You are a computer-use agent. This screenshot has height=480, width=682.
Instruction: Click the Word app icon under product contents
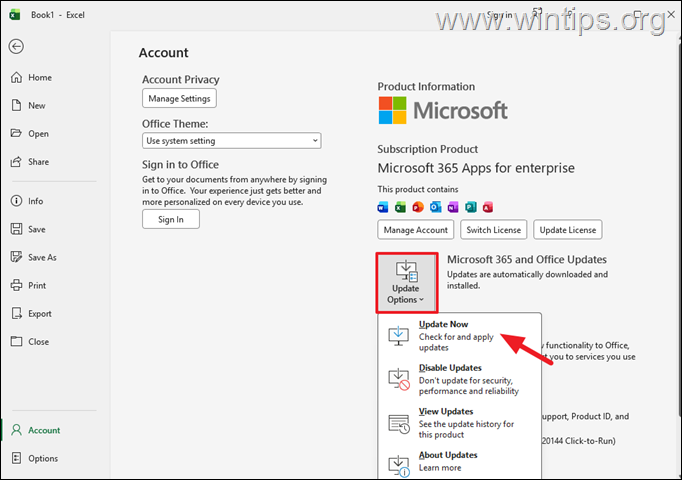[x=383, y=207]
